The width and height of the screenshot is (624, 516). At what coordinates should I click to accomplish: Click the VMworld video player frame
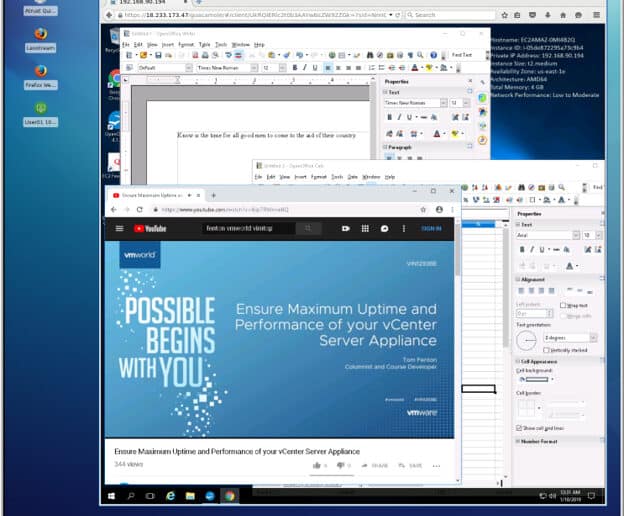[x=279, y=339]
